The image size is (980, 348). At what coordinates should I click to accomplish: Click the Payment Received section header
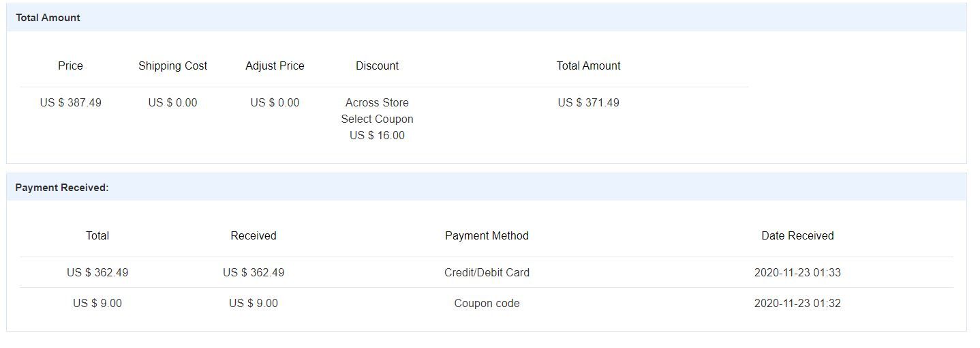62,187
